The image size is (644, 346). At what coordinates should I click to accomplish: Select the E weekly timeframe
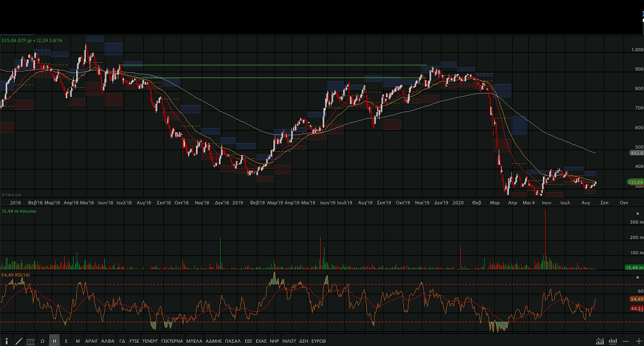[66, 341]
